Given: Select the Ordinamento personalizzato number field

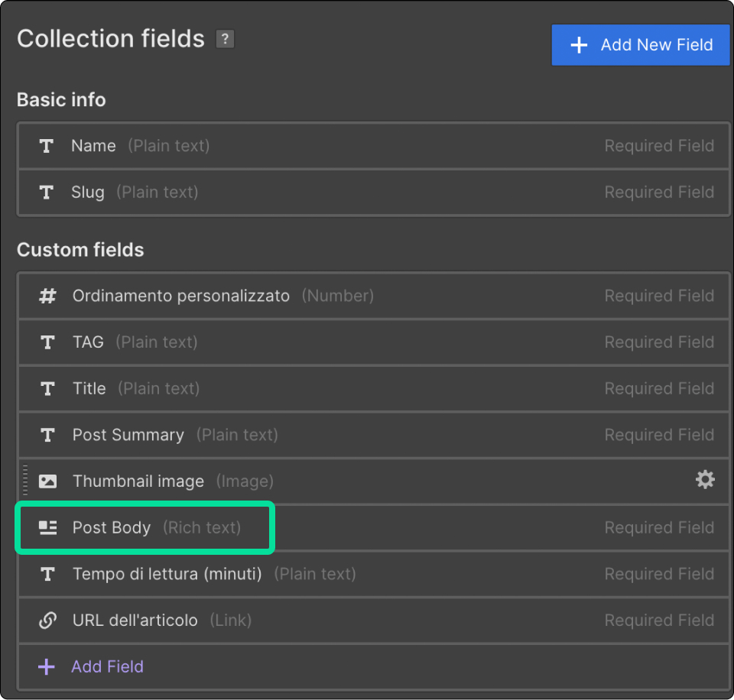Looking at the screenshot, I should pyautogui.click(x=374, y=297).
